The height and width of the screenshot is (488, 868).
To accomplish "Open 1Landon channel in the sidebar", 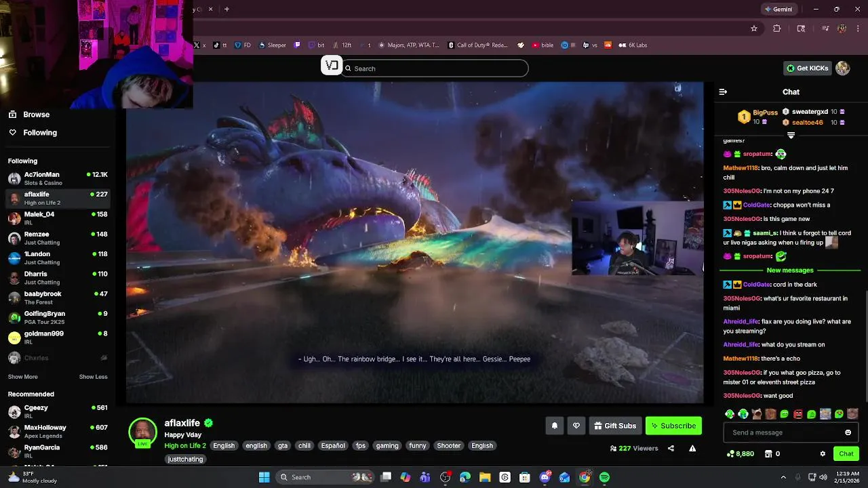I will coord(58,258).
